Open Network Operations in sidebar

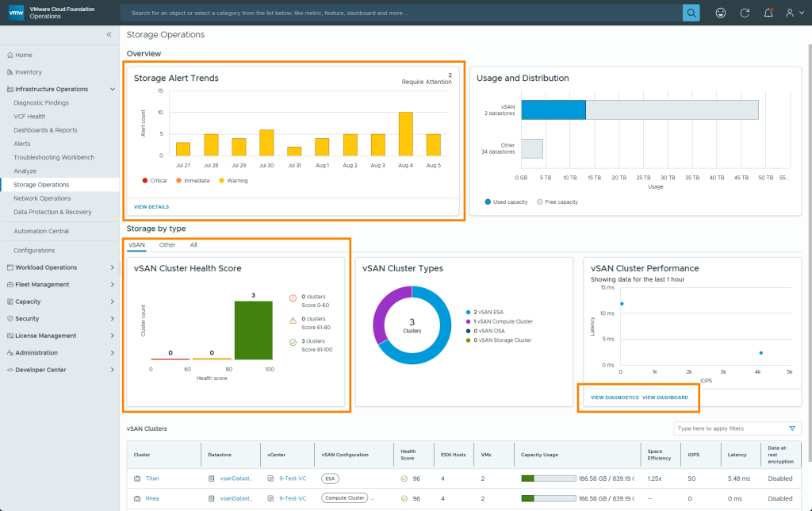(x=42, y=198)
